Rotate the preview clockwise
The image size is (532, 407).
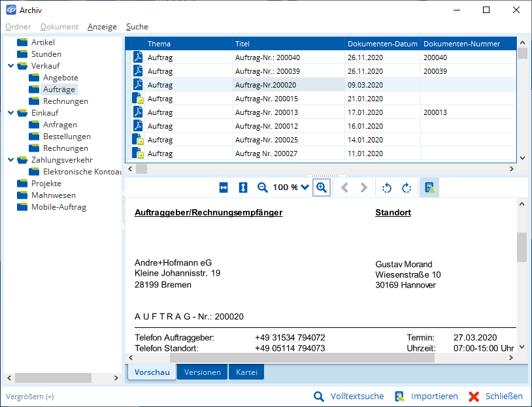pyautogui.click(x=407, y=187)
